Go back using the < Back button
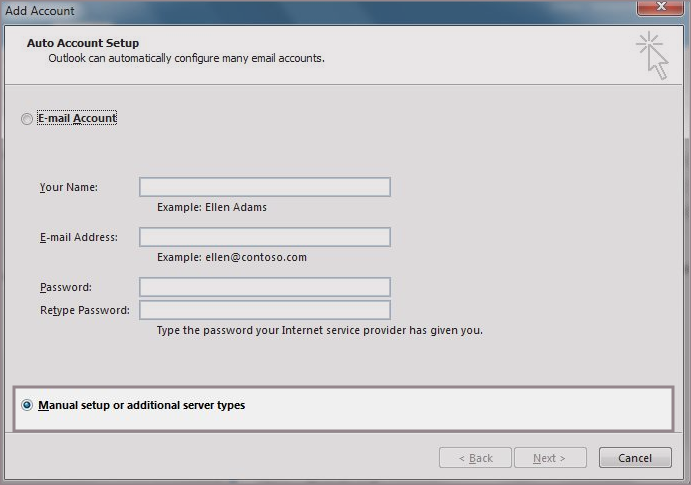The height and width of the screenshot is (485, 691). (x=475, y=458)
